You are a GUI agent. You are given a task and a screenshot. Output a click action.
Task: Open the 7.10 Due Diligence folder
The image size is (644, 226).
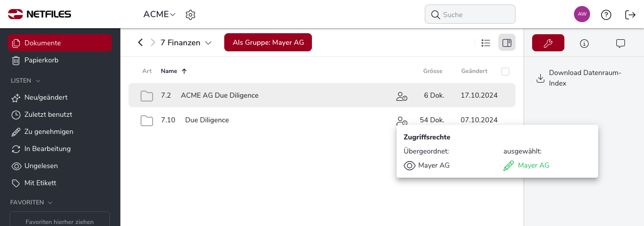click(207, 120)
